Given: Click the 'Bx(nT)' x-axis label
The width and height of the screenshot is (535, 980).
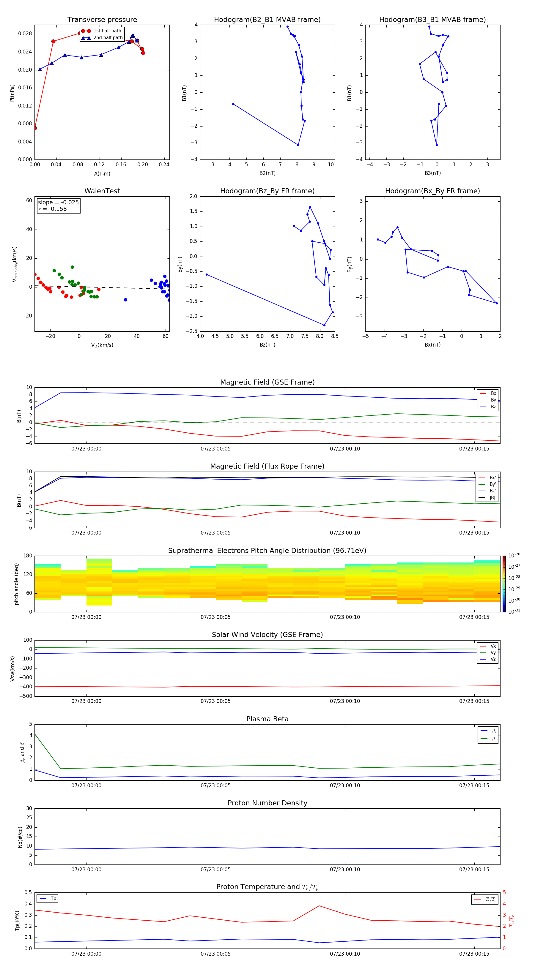Looking at the screenshot, I should pyautogui.click(x=432, y=345).
